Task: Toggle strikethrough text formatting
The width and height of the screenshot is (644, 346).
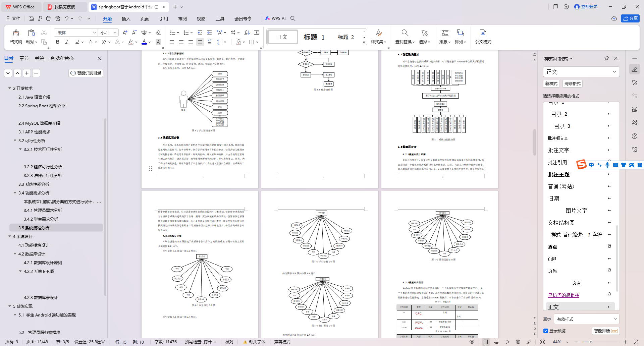Action: point(91,42)
